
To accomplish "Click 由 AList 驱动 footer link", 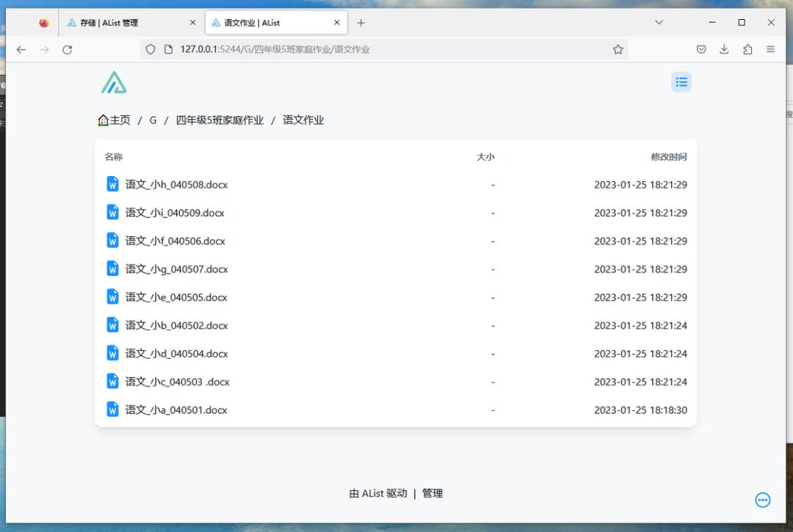I will pos(378,494).
